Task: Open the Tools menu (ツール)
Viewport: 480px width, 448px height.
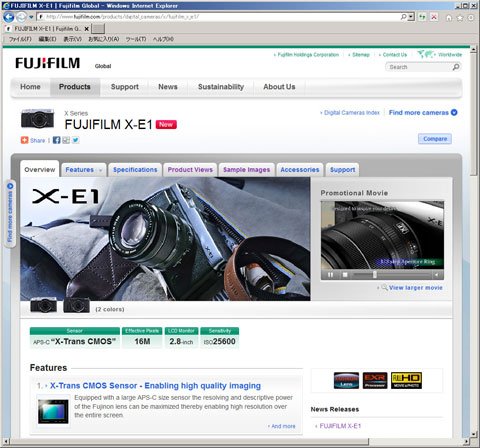Action: click(136, 39)
